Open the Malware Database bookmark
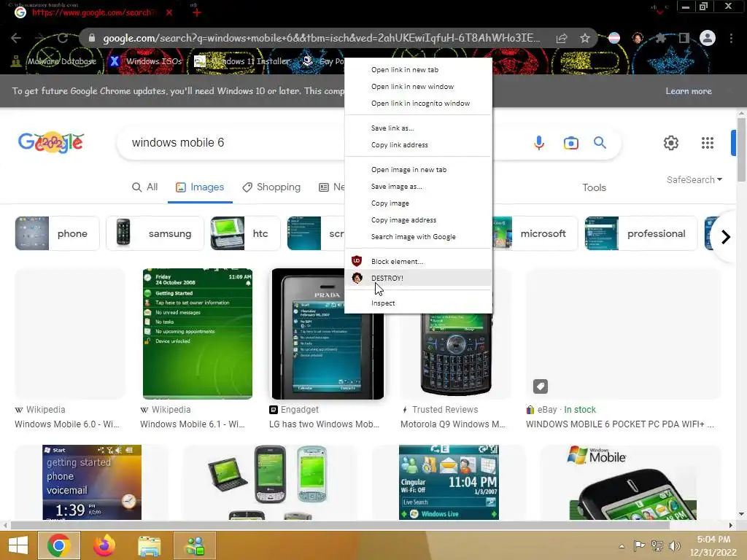This screenshot has width=747, height=560. coord(54,61)
